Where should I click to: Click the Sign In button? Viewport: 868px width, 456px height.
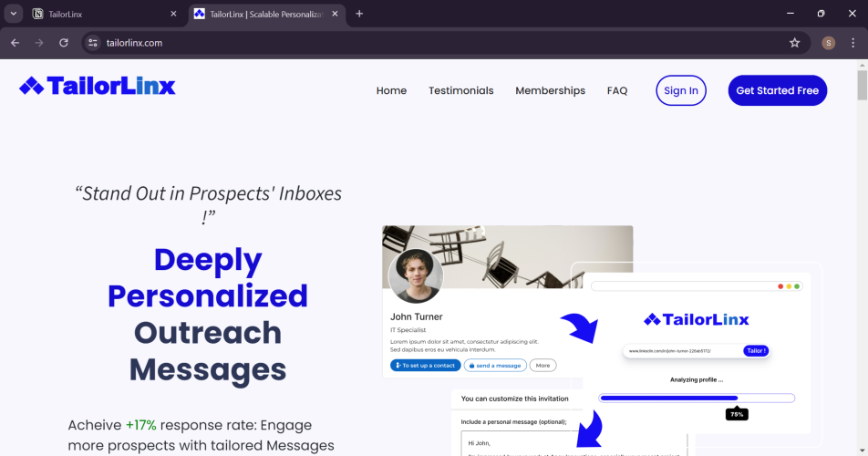(x=681, y=90)
